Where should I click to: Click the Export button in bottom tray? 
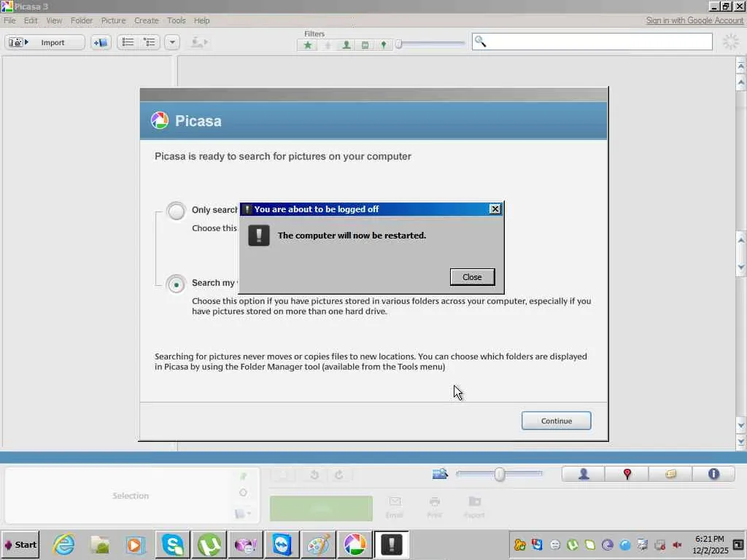(x=474, y=507)
